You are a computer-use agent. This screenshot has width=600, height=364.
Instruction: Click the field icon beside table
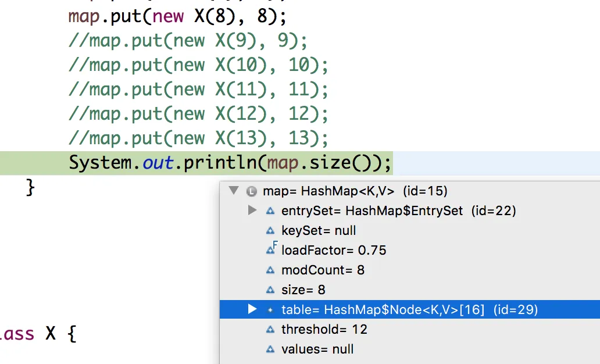click(x=270, y=310)
